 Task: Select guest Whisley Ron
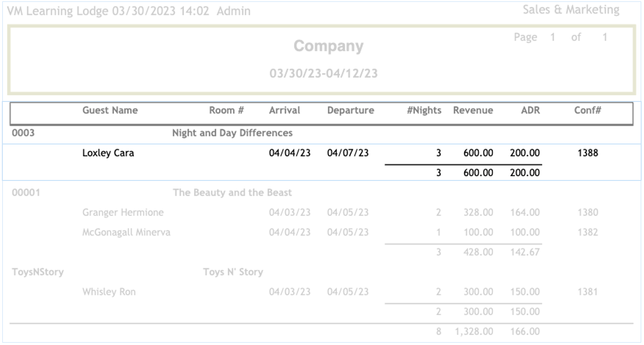(109, 292)
